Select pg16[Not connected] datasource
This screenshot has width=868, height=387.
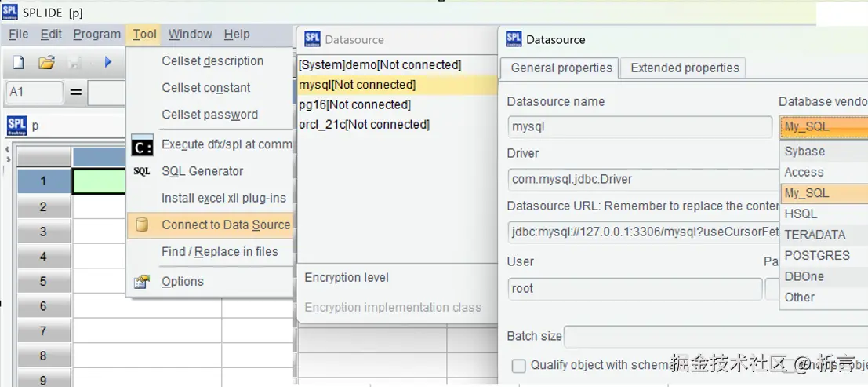397,104
